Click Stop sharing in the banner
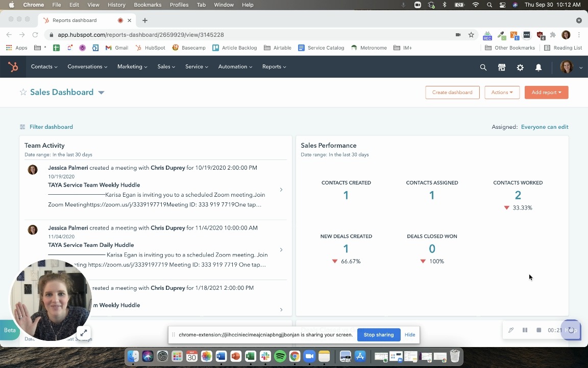This screenshot has height=368, width=588. click(x=378, y=335)
